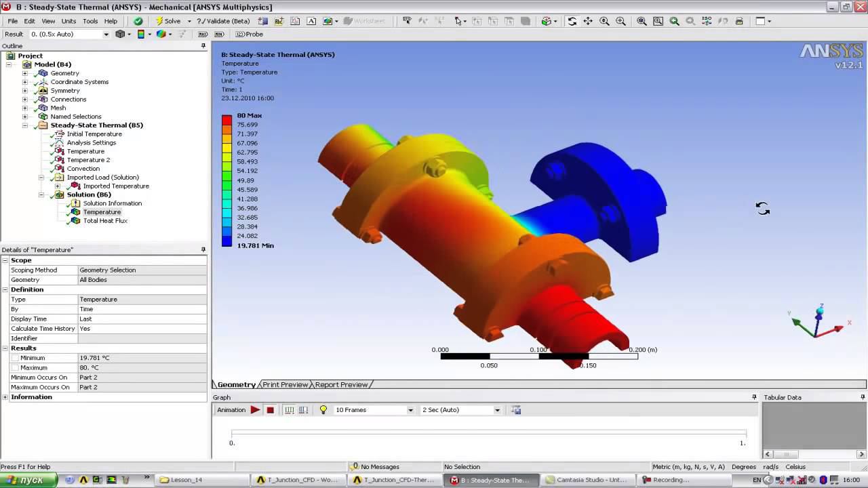Select Convection boundary condition
868x488 pixels.
click(83, 169)
